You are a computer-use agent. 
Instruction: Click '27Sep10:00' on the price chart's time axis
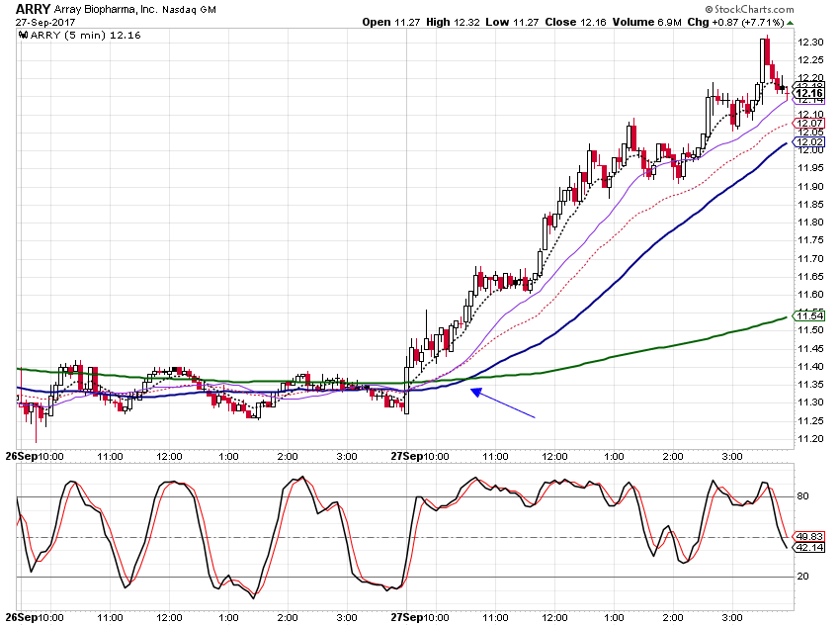420,457
